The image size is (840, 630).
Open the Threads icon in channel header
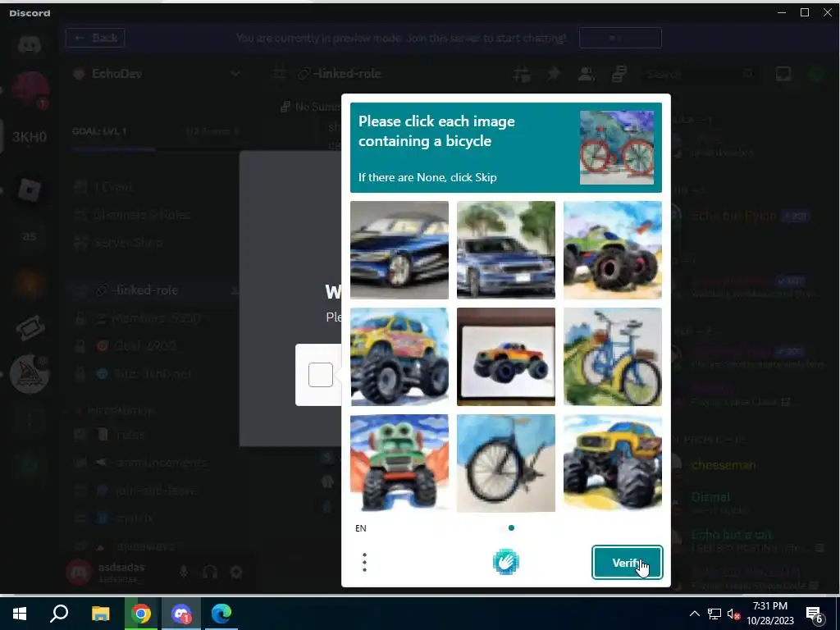521,74
